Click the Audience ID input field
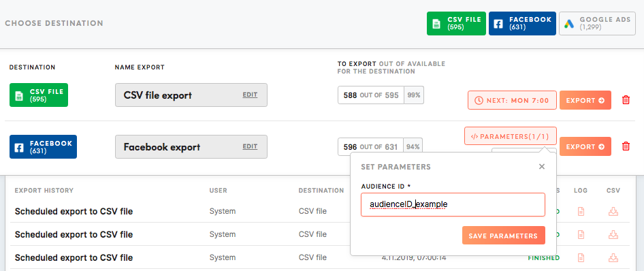Image resolution: width=644 pixels, height=271 pixels. click(453, 204)
